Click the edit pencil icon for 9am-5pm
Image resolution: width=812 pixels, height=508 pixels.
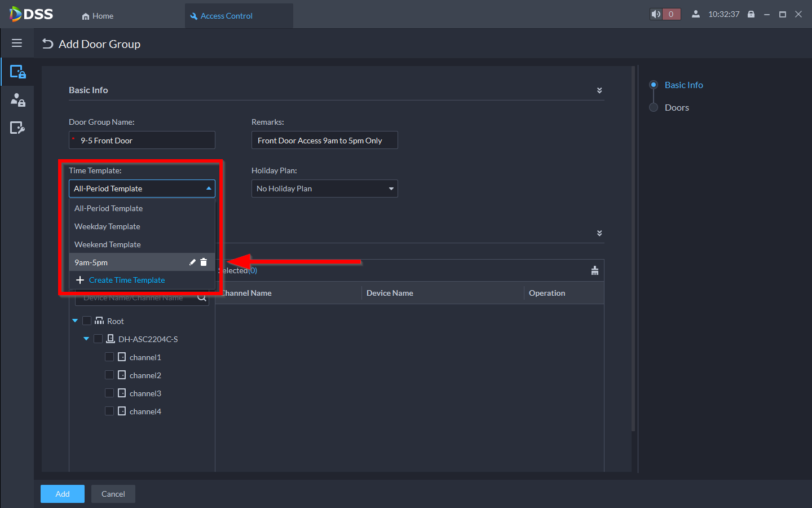tap(192, 262)
